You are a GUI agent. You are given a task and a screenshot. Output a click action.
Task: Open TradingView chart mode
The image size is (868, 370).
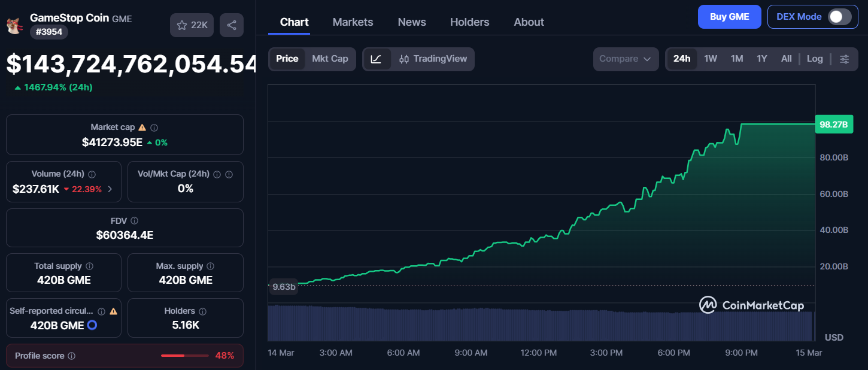[x=433, y=59]
